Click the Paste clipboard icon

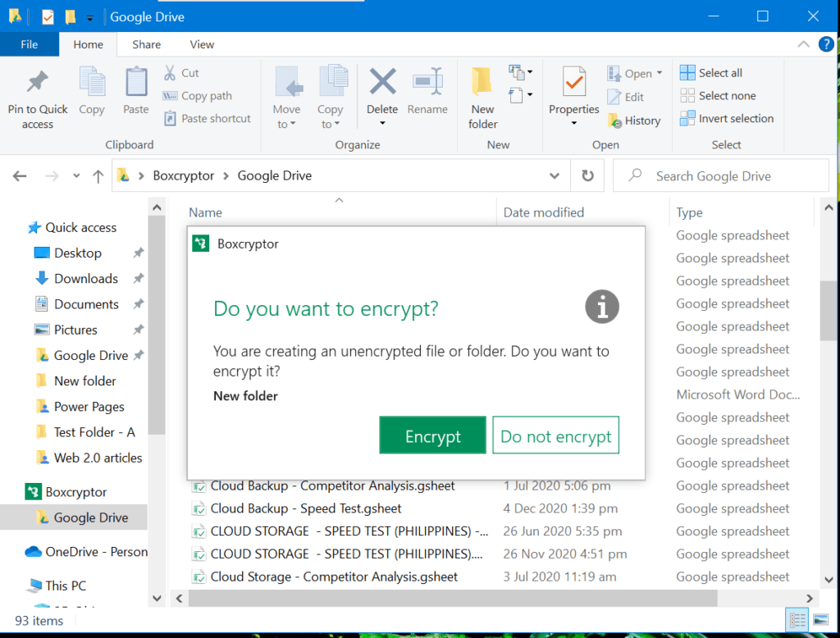[x=136, y=83]
